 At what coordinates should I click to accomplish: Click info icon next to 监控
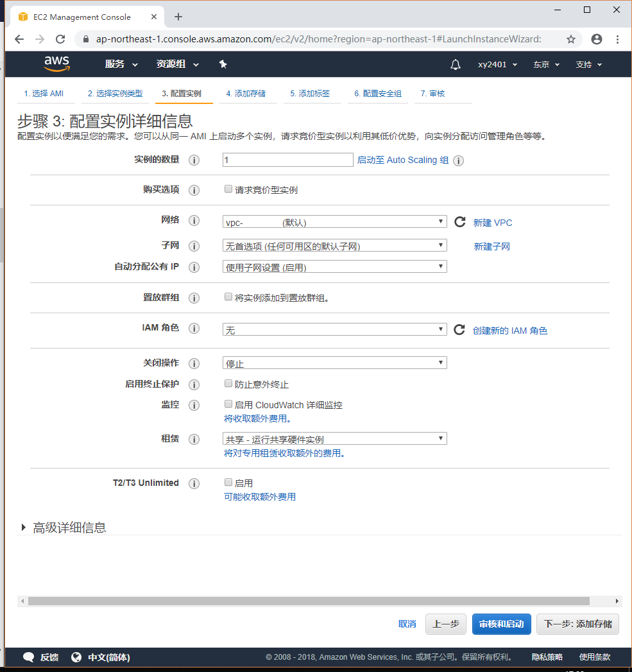(194, 406)
